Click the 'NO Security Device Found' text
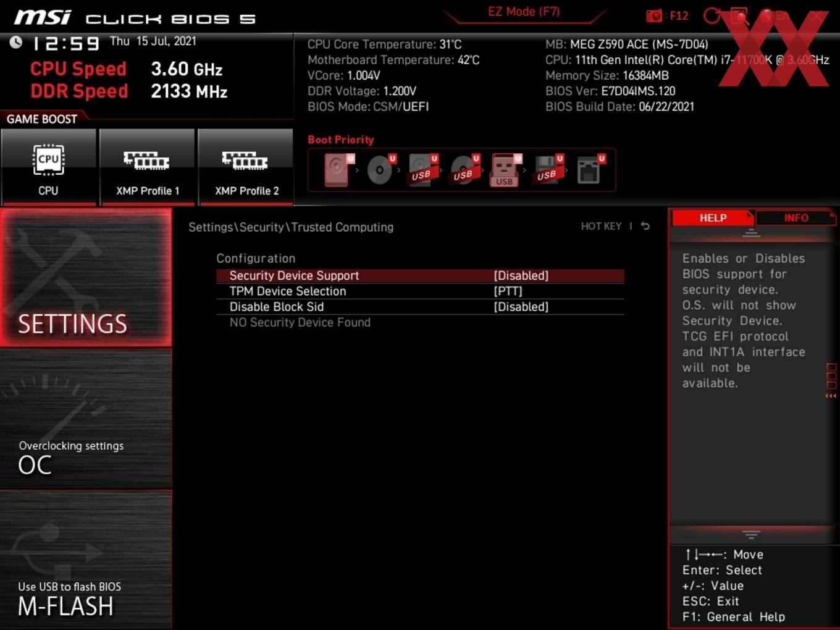Screen dimensions: 840x630 [300, 322]
